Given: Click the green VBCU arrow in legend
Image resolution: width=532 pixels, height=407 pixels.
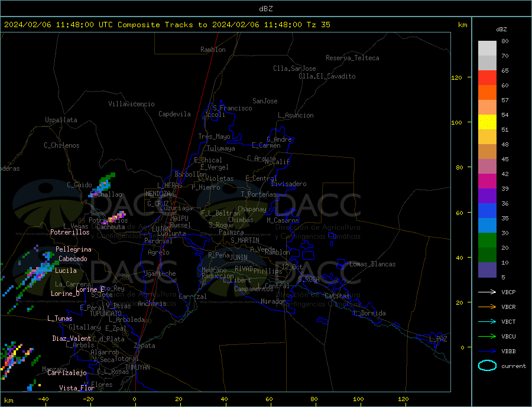Looking at the screenshot, I should [487, 337].
